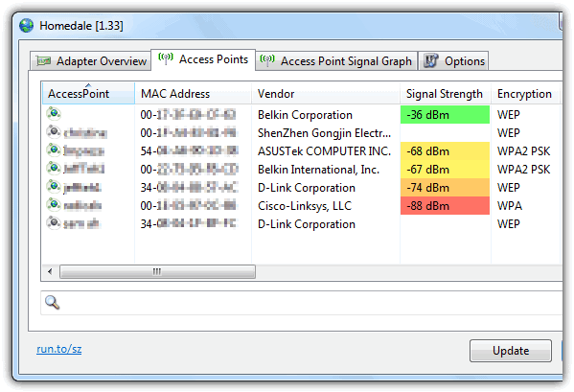Screen dimensions: 574x392
Task: Click the ShenZhen Gongjin Electr... vendor cell
Action: pyautogui.click(x=324, y=133)
